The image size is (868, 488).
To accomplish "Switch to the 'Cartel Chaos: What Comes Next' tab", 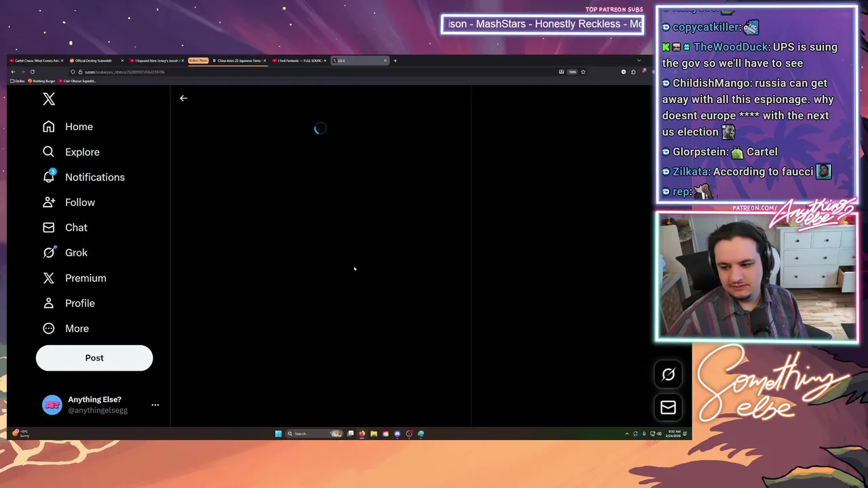I will (x=36, y=60).
